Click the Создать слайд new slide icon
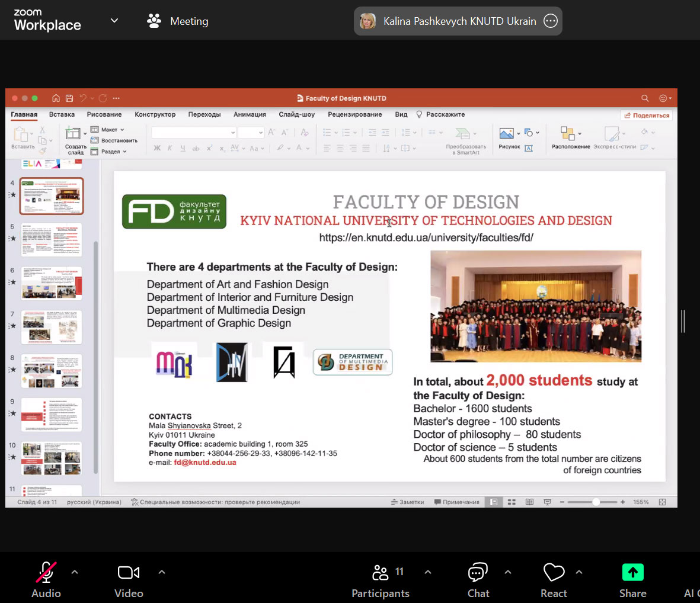The image size is (700, 603). (x=73, y=133)
